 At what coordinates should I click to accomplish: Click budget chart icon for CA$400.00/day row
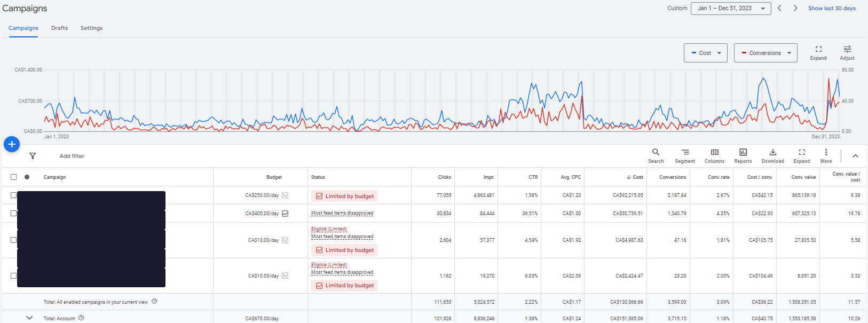tap(285, 214)
